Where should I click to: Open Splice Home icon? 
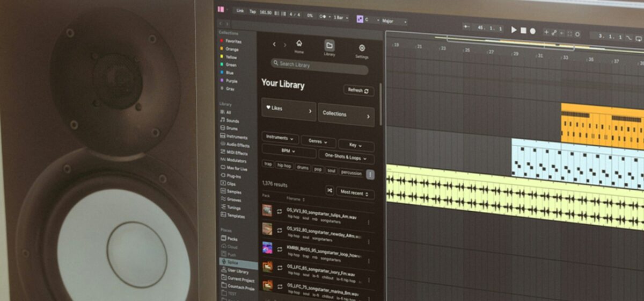point(299,46)
